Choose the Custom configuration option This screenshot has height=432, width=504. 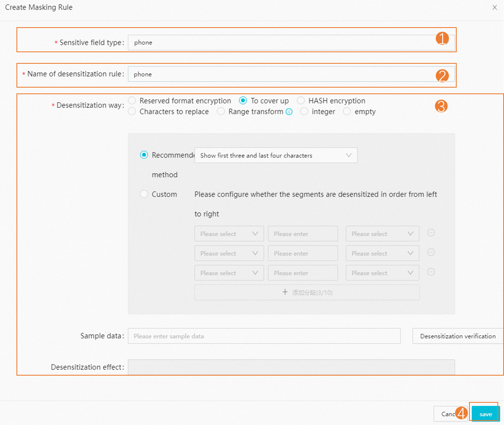[x=144, y=194]
